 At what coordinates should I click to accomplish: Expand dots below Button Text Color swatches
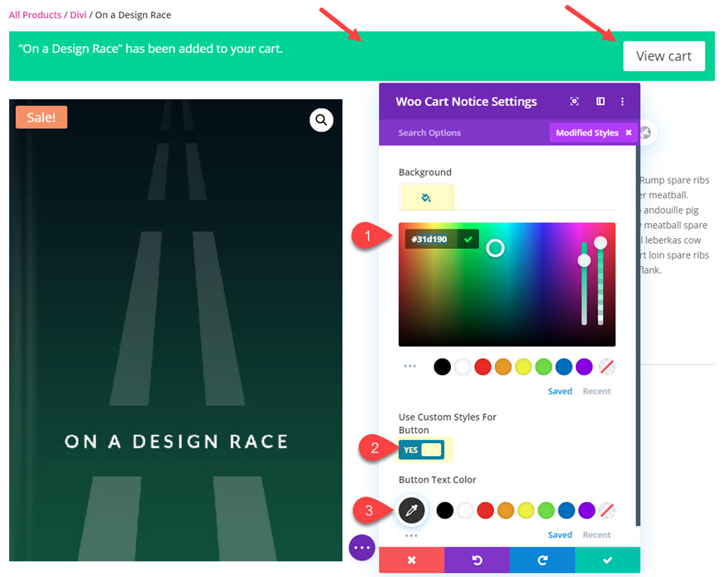pos(411,536)
